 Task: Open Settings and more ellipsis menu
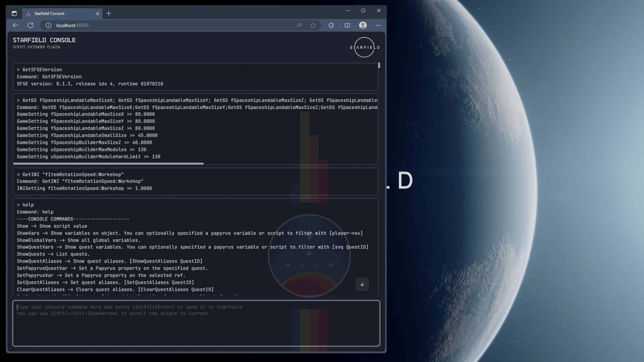[x=378, y=25]
